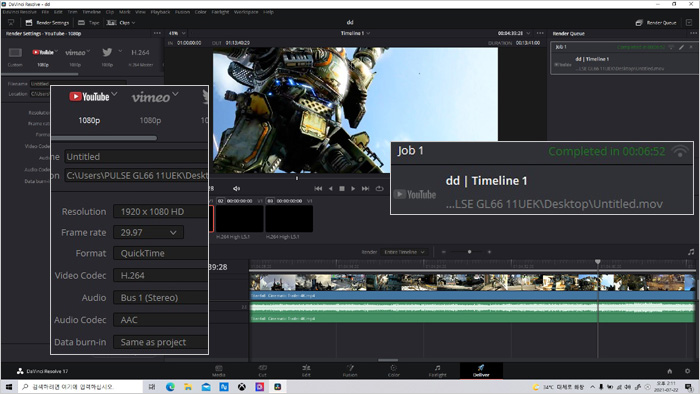Open the viewer zoom percentage dropdown
The width and height of the screenshot is (700, 394).
tap(177, 33)
